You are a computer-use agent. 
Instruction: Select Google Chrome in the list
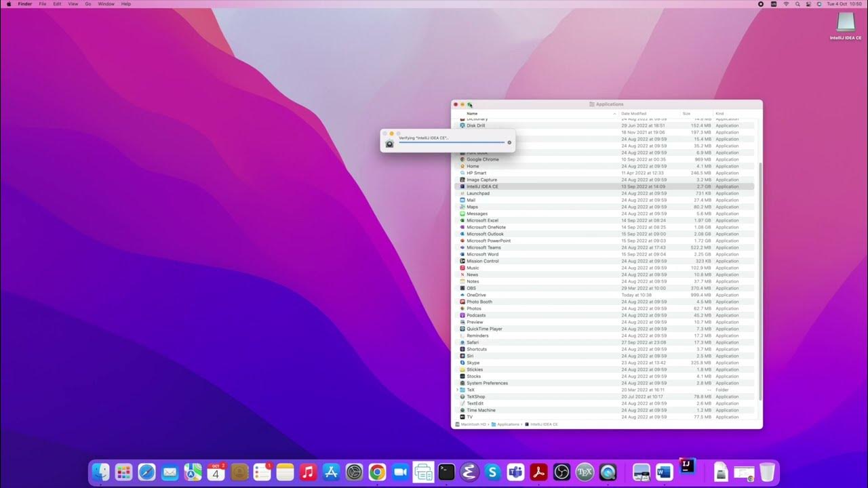[x=604, y=159]
